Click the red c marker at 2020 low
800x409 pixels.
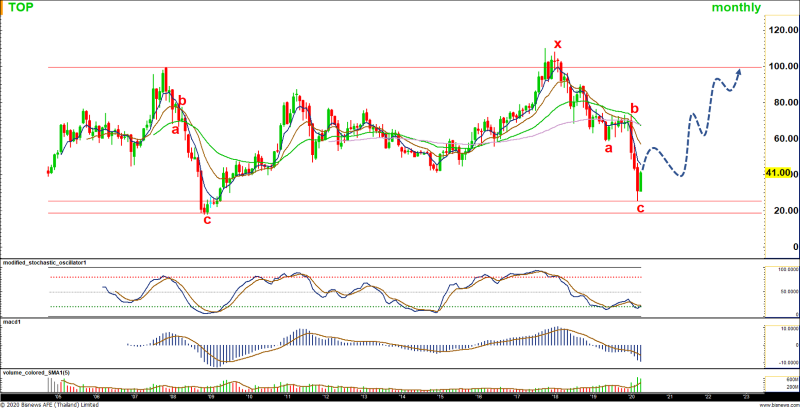(640, 208)
